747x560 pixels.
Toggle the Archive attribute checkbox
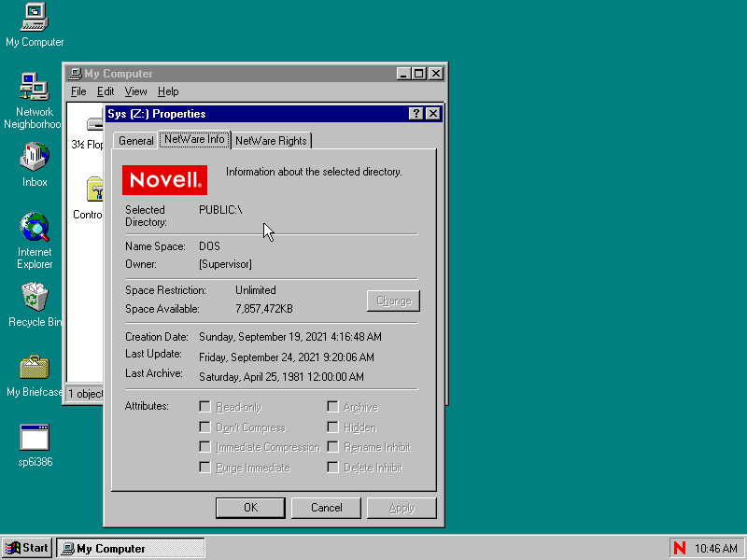tap(332, 407)
